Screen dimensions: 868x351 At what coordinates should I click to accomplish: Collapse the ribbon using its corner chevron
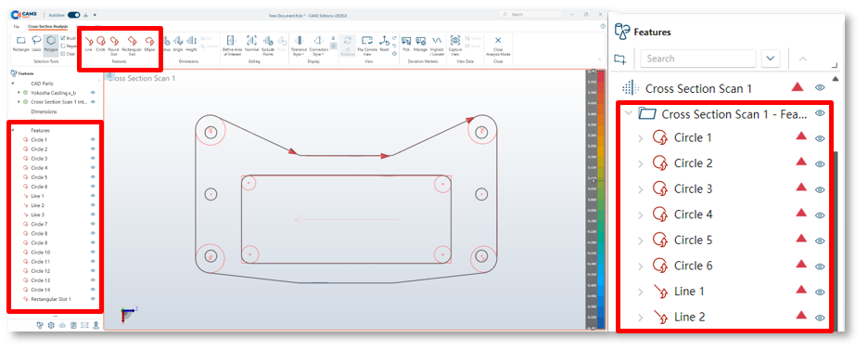click(599, 59)
